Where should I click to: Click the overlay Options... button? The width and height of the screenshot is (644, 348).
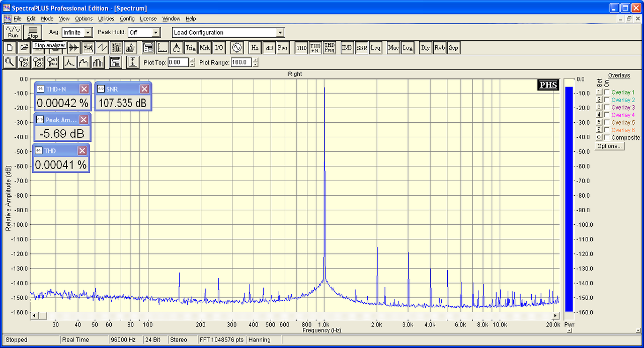609,146
